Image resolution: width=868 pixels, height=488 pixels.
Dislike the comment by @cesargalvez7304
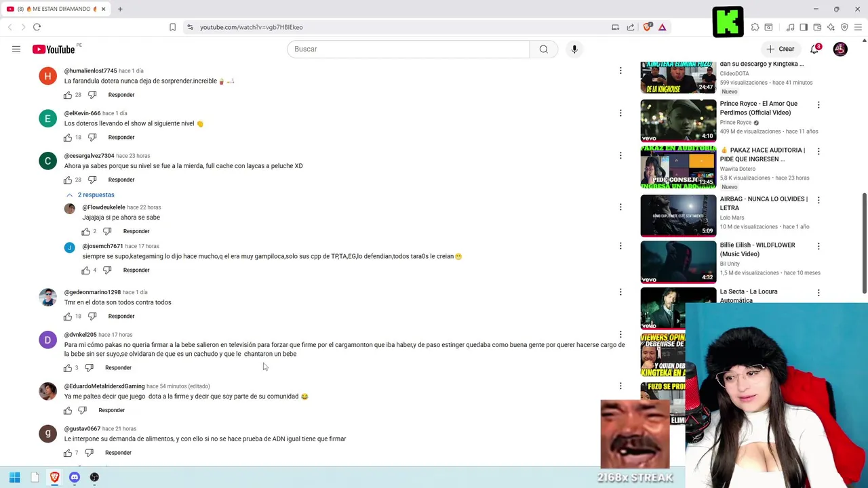point(92,180)
